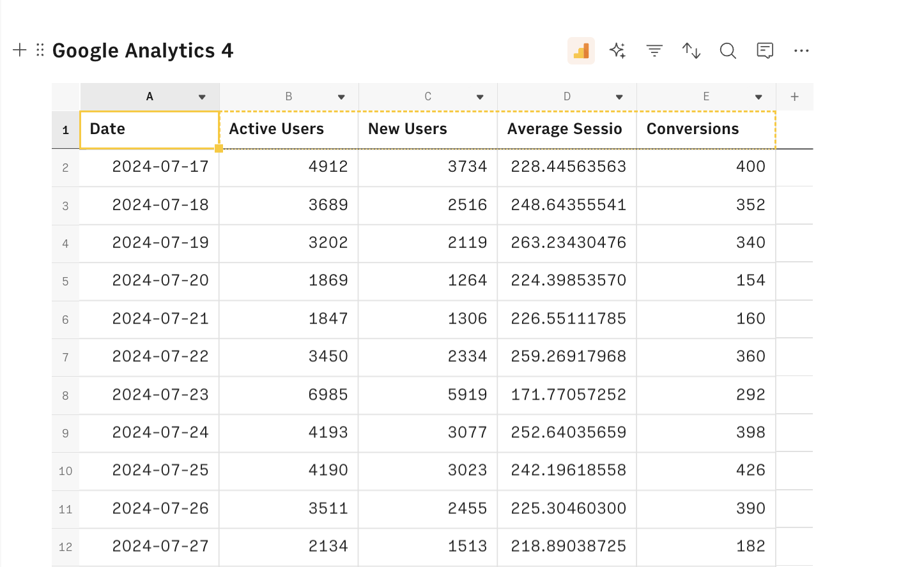The image size is (924, 567).
Task: Click the yellow fill handle on Date cell
Action: (x=219, y=148)
